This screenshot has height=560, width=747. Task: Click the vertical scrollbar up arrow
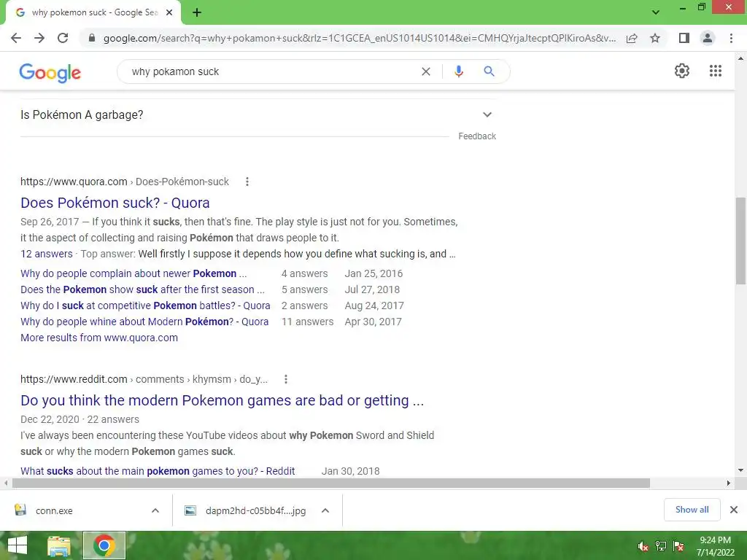point(740,58)
